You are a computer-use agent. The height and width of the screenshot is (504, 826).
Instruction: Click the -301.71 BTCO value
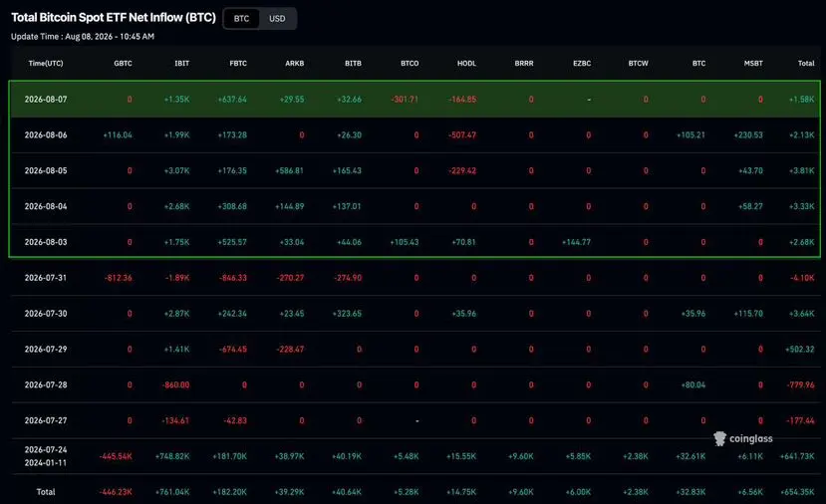[405, 99]
